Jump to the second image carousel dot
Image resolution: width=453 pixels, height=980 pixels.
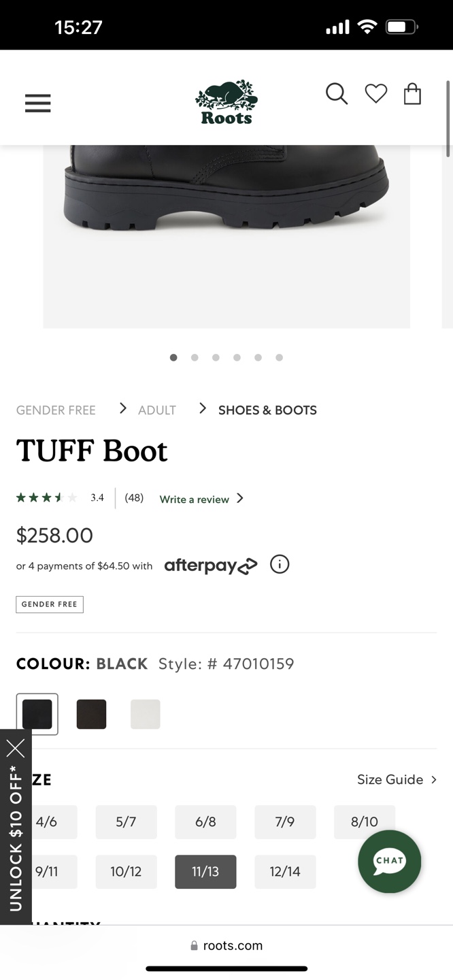click(x=195, y=357)
